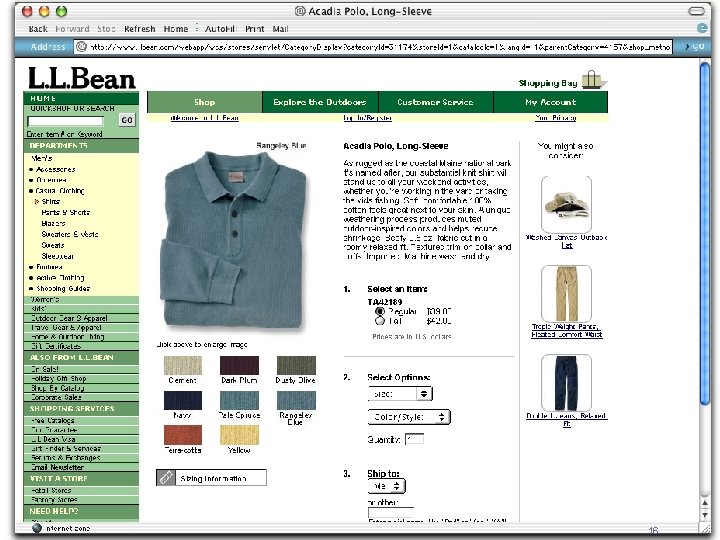Click Print in browser toolbar
This screenshot has width=720, height=540.
[254, 29]
